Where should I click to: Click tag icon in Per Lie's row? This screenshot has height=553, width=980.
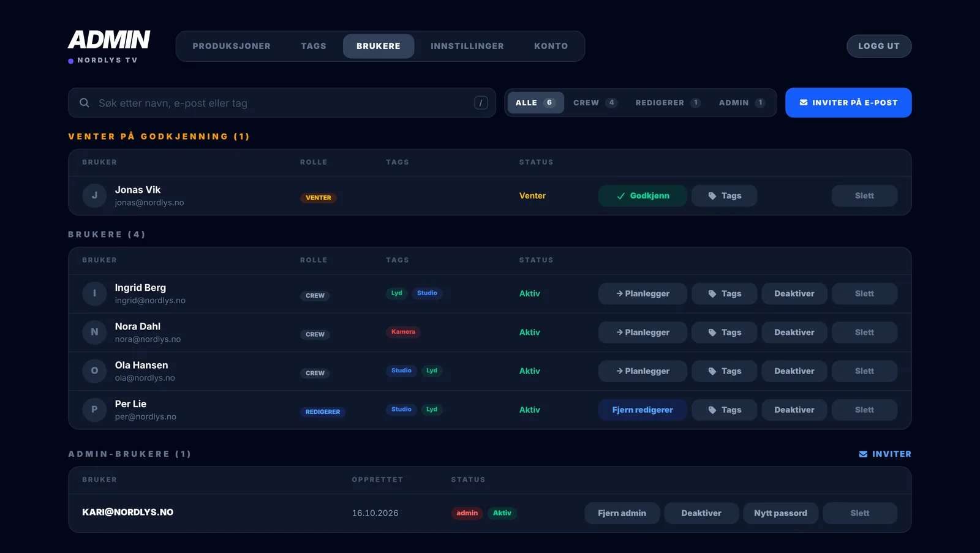[712, 410]
